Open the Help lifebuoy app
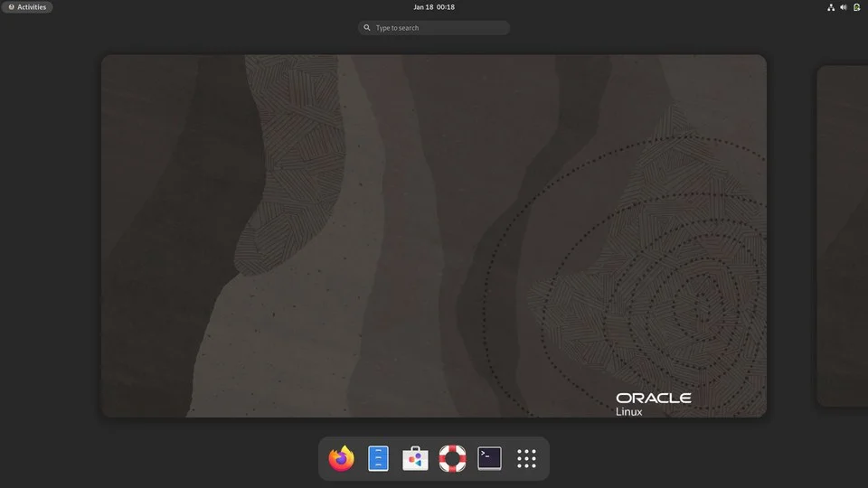This screenshot has height=488, width=868. click(452, 458)
